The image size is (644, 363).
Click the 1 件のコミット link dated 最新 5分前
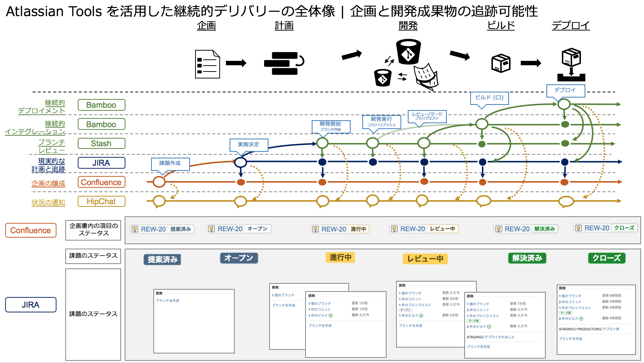tap(410, 299)
